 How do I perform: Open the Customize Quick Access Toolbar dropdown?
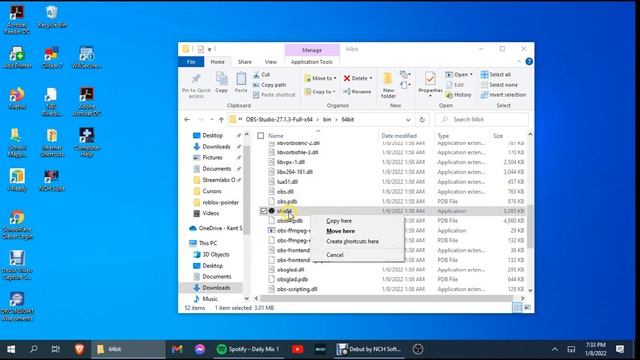pos(210,49)
